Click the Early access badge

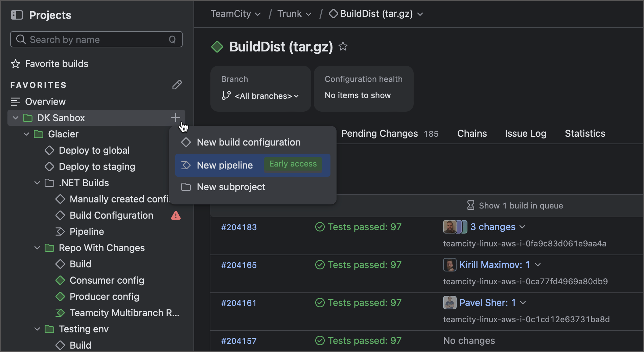pyautogui.click(x=293, y=164)
